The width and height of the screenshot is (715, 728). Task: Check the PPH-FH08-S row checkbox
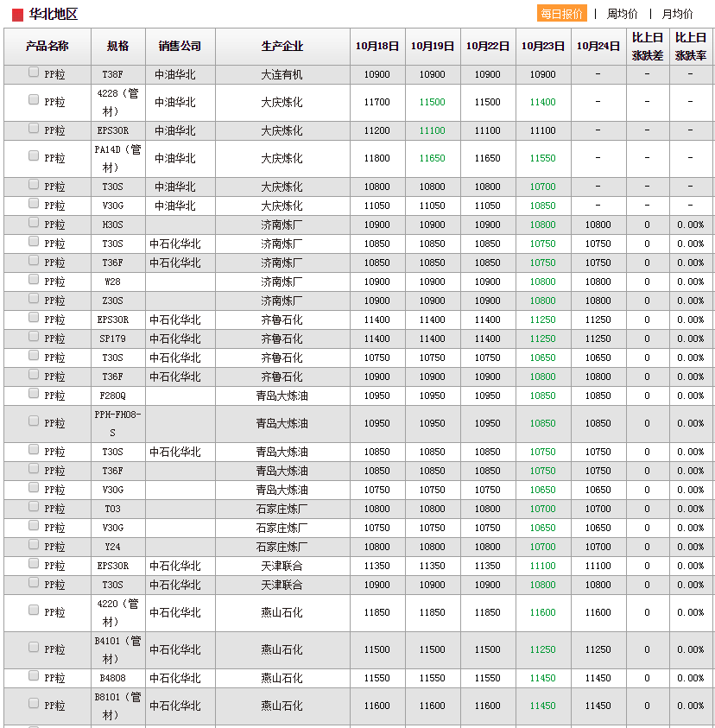(x=34, y=421)
